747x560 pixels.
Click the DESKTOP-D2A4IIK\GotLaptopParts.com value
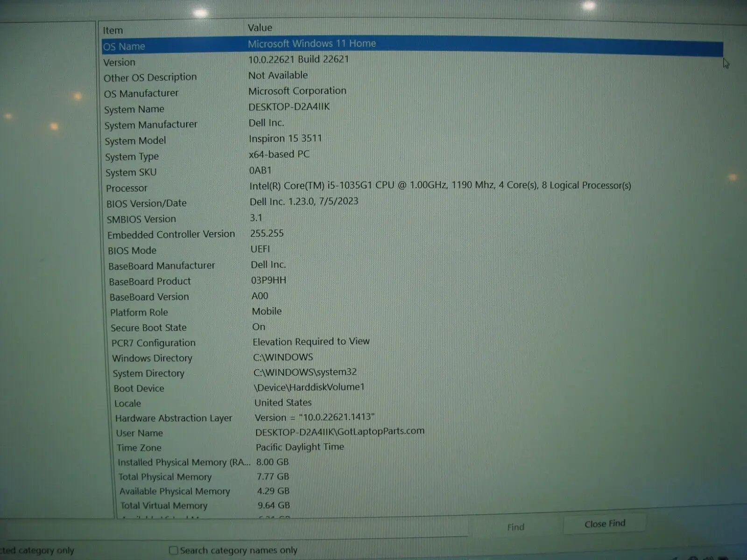click(x=340, y=432)
